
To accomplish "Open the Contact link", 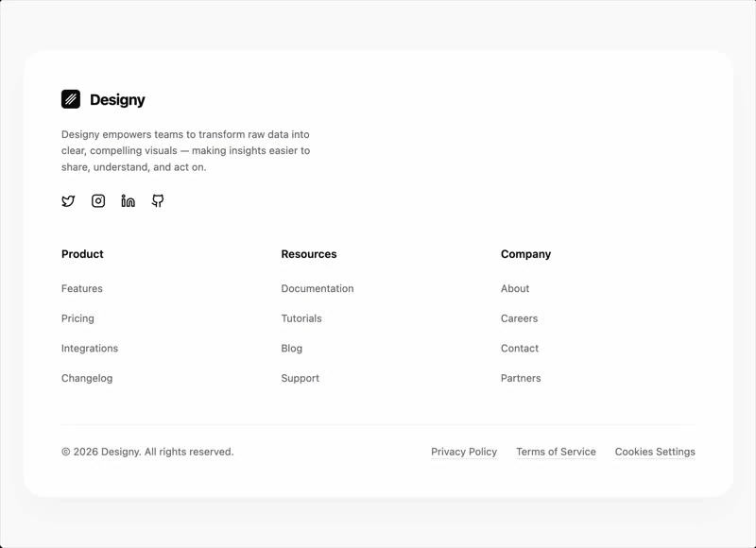I will (520, 348).
